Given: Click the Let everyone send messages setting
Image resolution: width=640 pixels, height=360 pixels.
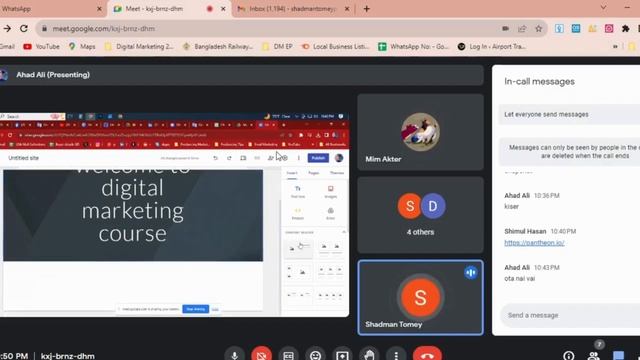Looking at the screenshot, I should (x=569, y=114).
